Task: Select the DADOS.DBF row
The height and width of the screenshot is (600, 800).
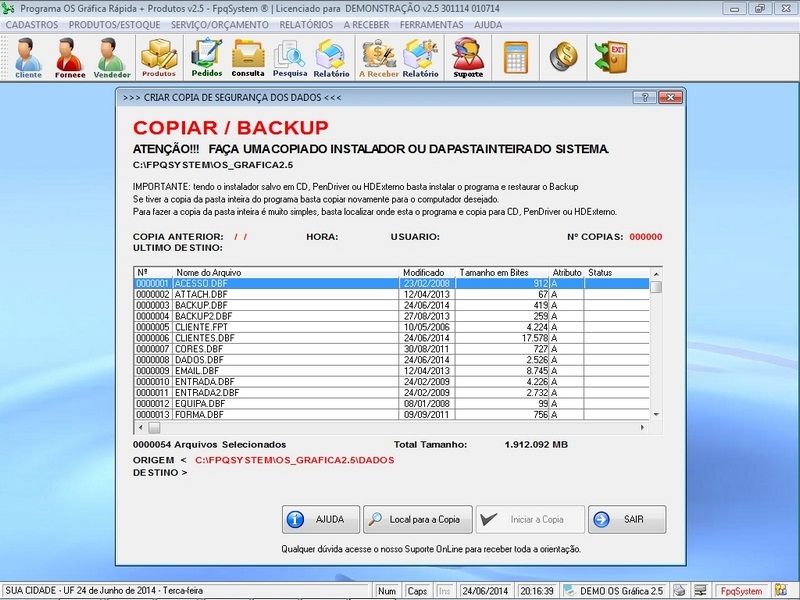Action: 391,360
